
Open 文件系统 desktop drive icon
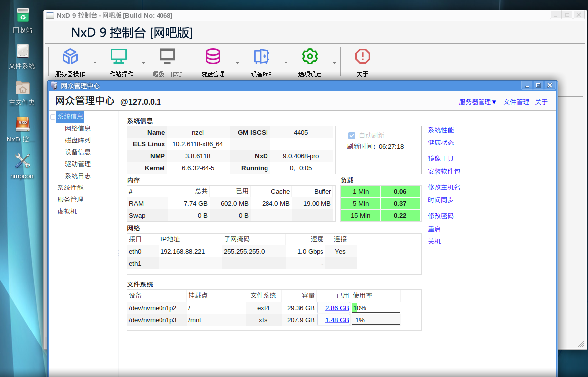click(22, 51)
